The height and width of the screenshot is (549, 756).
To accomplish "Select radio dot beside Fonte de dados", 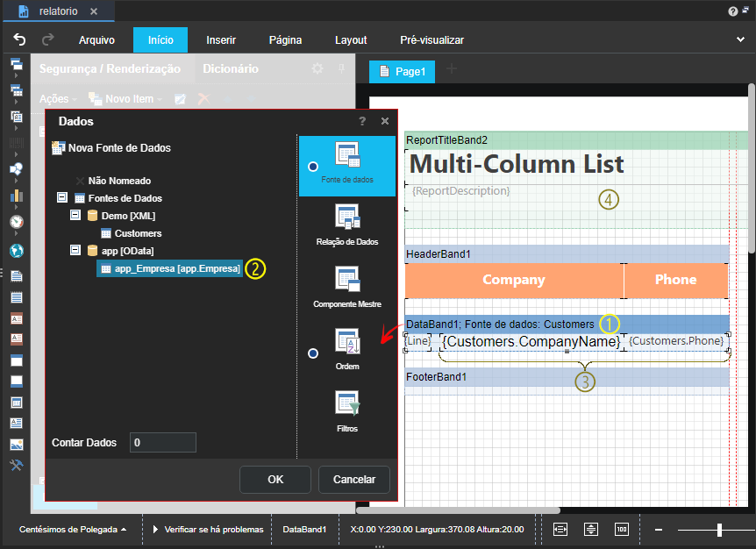I will 313,167.
